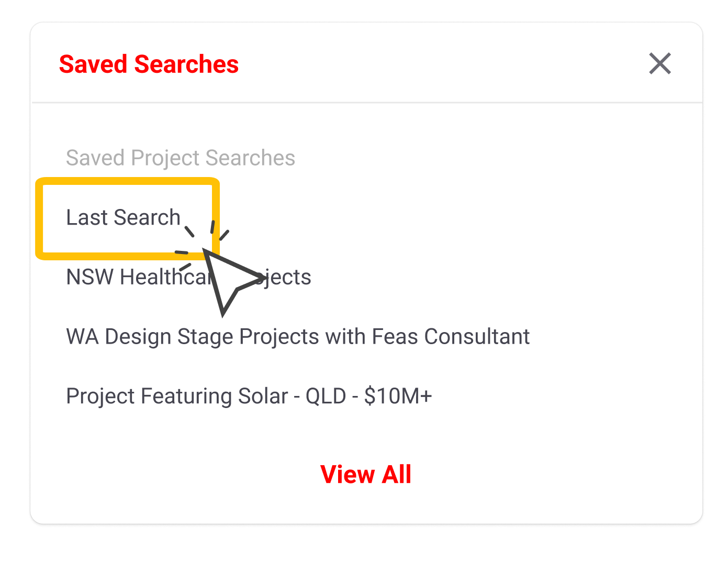728x573 pixels.
Task: Select Project Featuring Solar - QLD - $10M+
Action: [x=249, y=396]
